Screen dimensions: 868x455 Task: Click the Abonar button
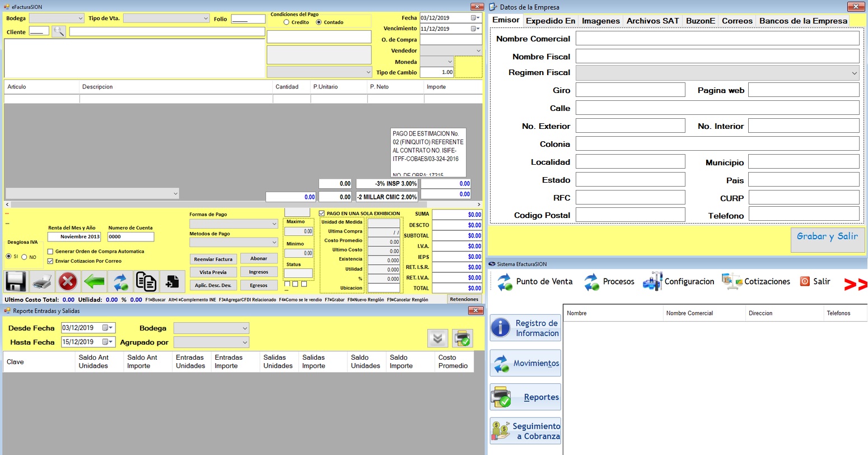[x=259, y=258]
